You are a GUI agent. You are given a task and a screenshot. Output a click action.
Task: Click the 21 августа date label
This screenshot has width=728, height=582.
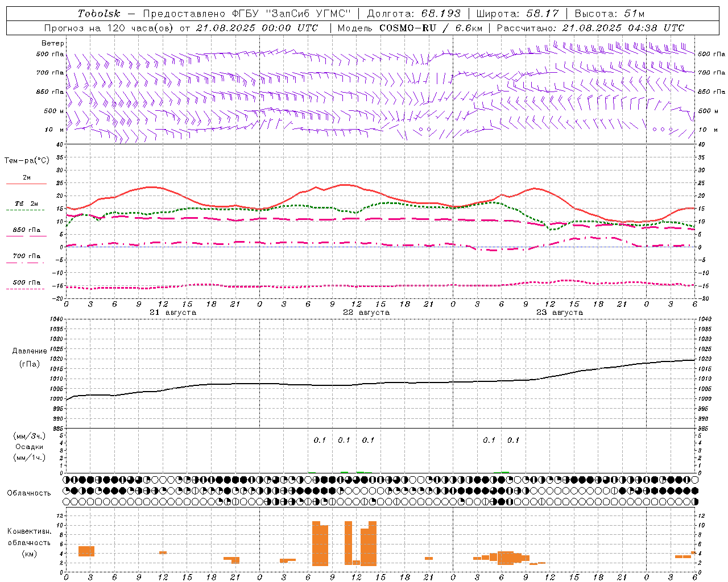(x=173, y=313)
